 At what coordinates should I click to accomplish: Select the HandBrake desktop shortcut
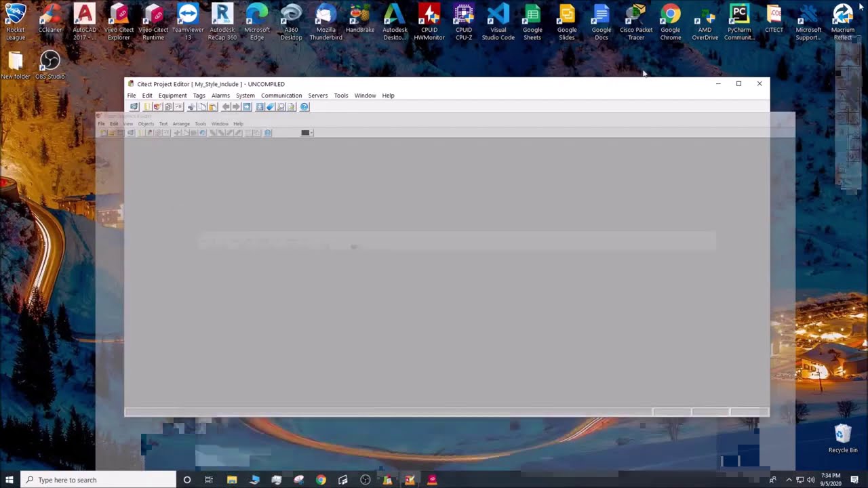click(360, 19)
